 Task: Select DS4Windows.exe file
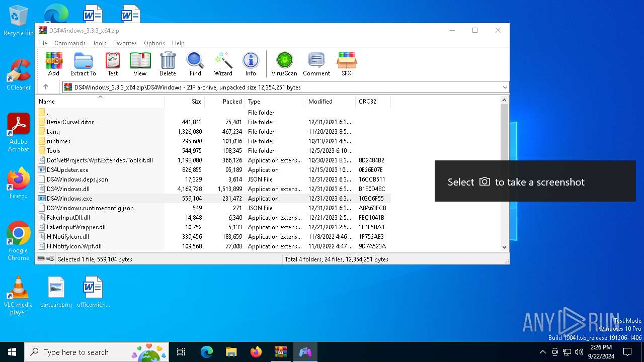[x=213, y=199]
